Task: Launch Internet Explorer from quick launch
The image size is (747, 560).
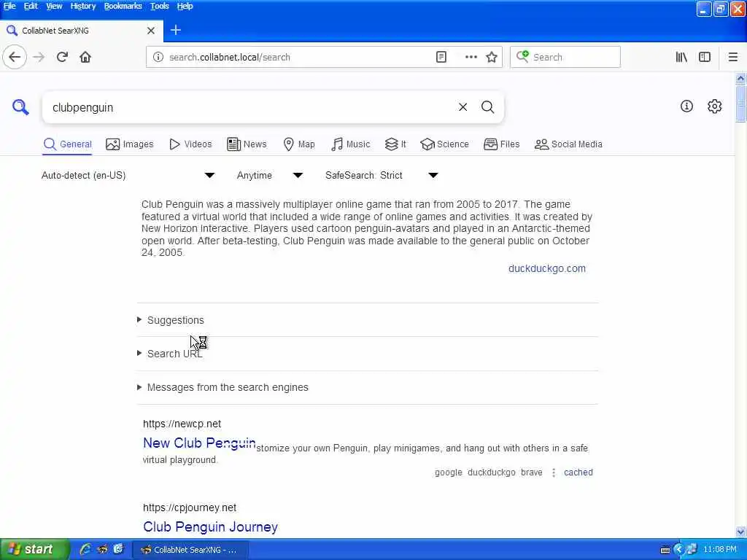Action: pyautogui.click(x=85, y=550)
